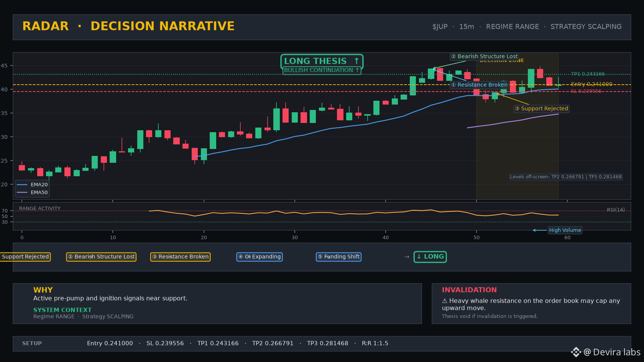Click the RANGE ACTIVITY panel label
The width and height of the screenshot is (644, 362).
coord(40,208)
